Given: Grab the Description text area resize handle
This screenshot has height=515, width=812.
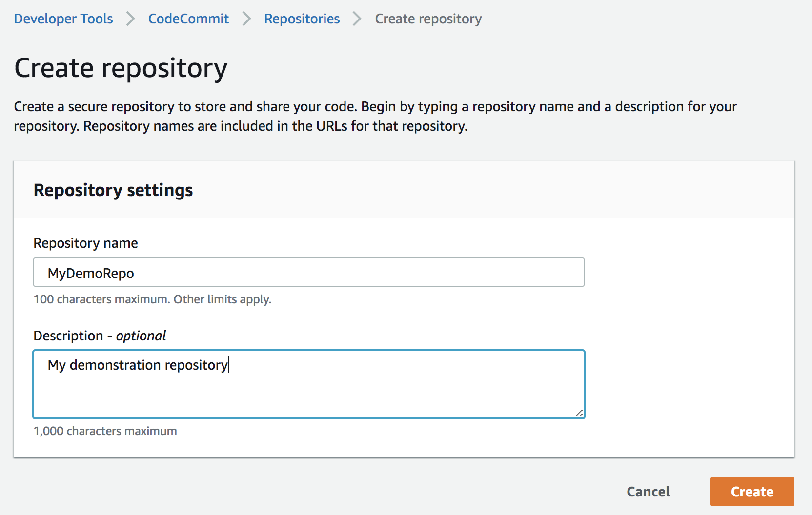Looking at the screenshot, I should [x=579, y=413].
